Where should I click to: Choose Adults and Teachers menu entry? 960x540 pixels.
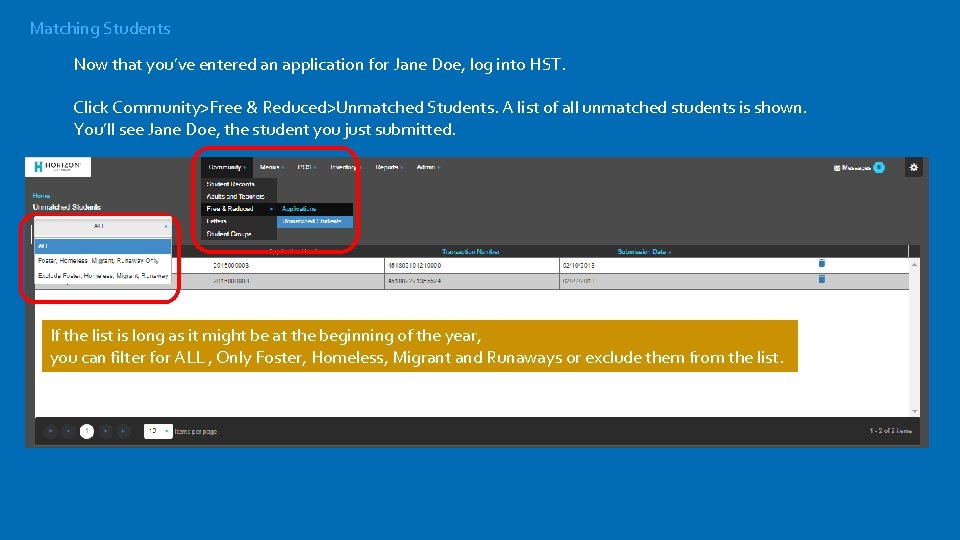point(239,197)
